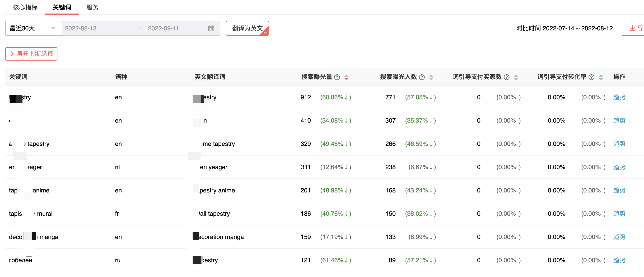This screenshot has width=644, height=277.
Task: Click help icon beside 搜索曝光量 header
Action: coord(337,77)
